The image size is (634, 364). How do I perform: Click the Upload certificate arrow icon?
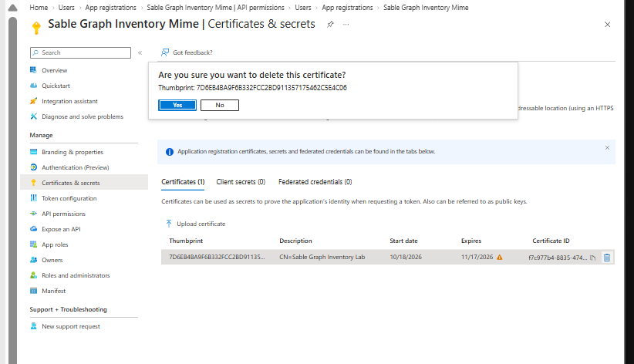(x=169, y=224)
